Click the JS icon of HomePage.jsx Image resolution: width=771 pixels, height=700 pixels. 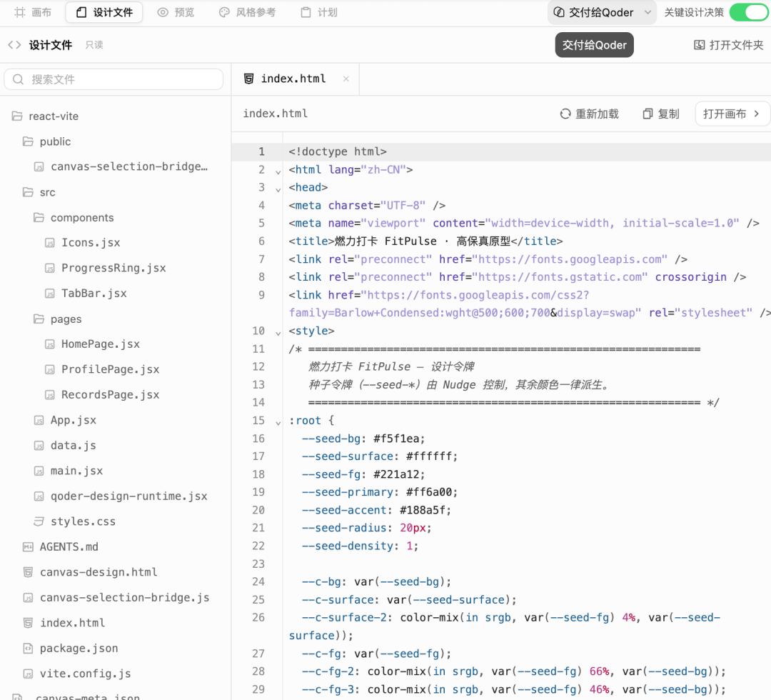50,344
